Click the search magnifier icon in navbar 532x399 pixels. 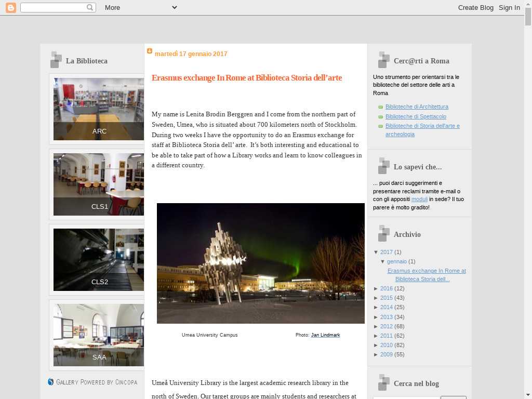point(90,7)
